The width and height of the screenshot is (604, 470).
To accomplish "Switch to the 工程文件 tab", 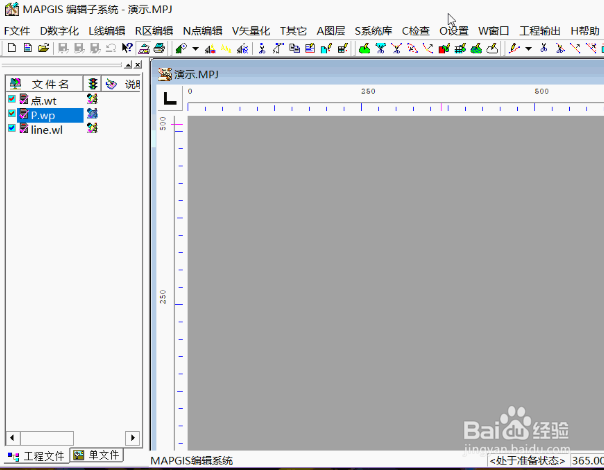I will tap(36, 457).
